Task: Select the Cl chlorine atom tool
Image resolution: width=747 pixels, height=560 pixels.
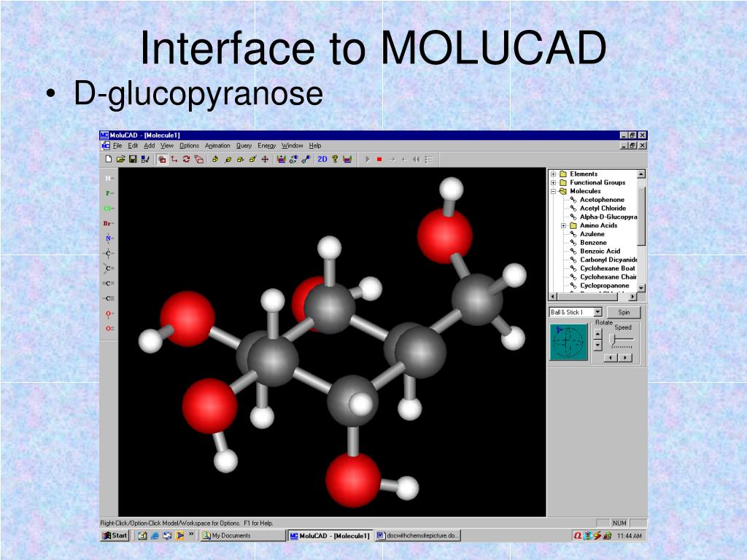Action: click(x=109, y=208)
